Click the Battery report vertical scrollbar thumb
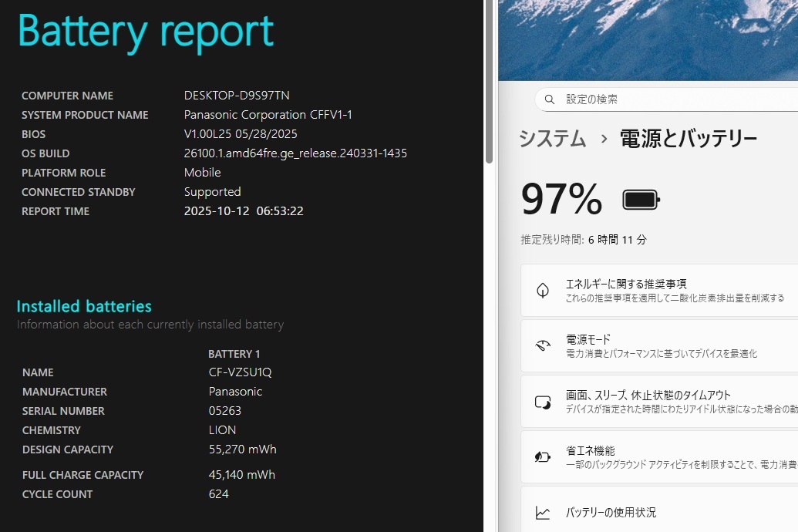 490,82
